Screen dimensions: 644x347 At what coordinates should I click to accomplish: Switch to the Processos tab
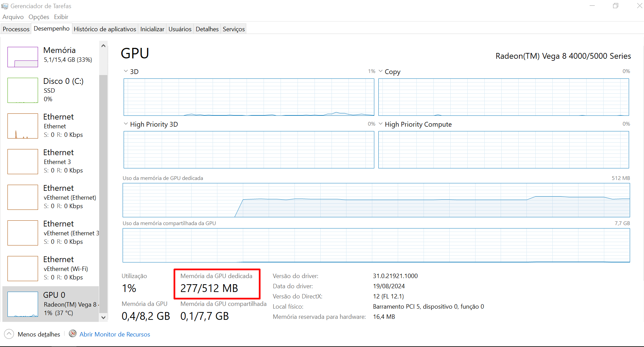pos(16,29)
